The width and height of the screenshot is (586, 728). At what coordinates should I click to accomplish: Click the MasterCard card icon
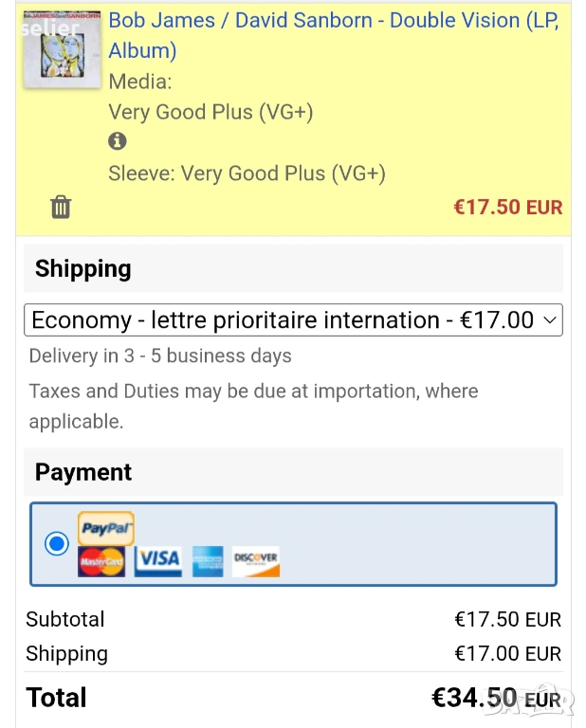(101, 561)
